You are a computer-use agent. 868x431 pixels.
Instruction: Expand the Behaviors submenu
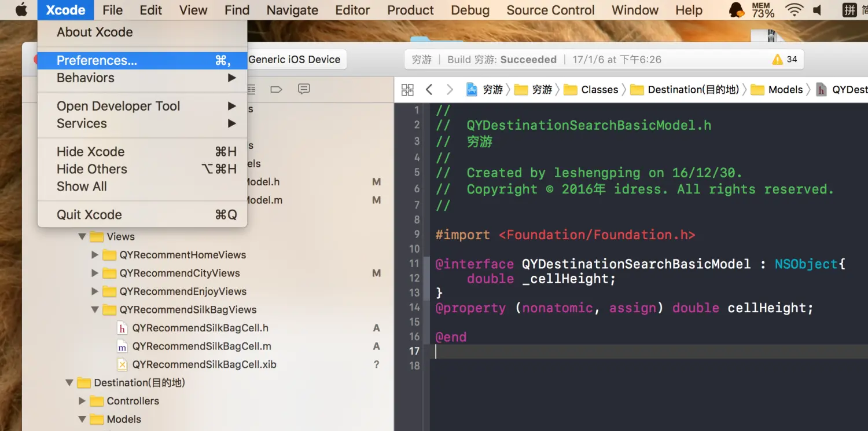(x=142, y=78)
